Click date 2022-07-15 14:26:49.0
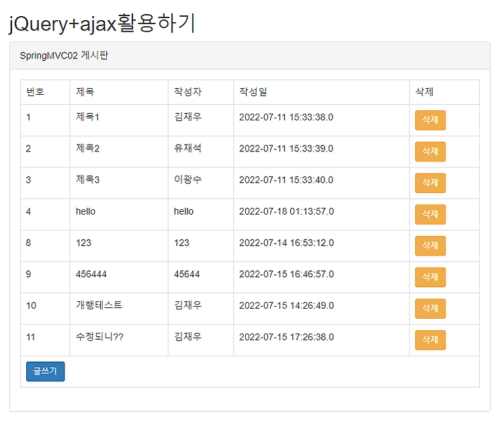This screenshot has height=421, width=504. pos(286,305)
